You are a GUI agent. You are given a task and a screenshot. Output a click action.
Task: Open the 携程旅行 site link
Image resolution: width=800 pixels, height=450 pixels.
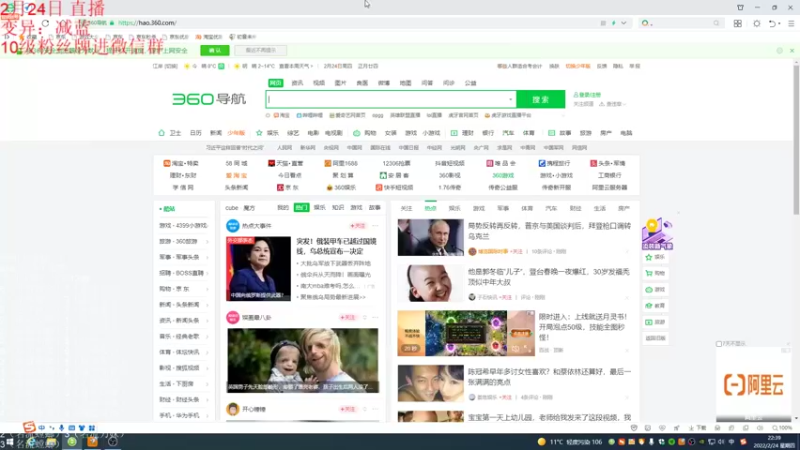point(555,163)
